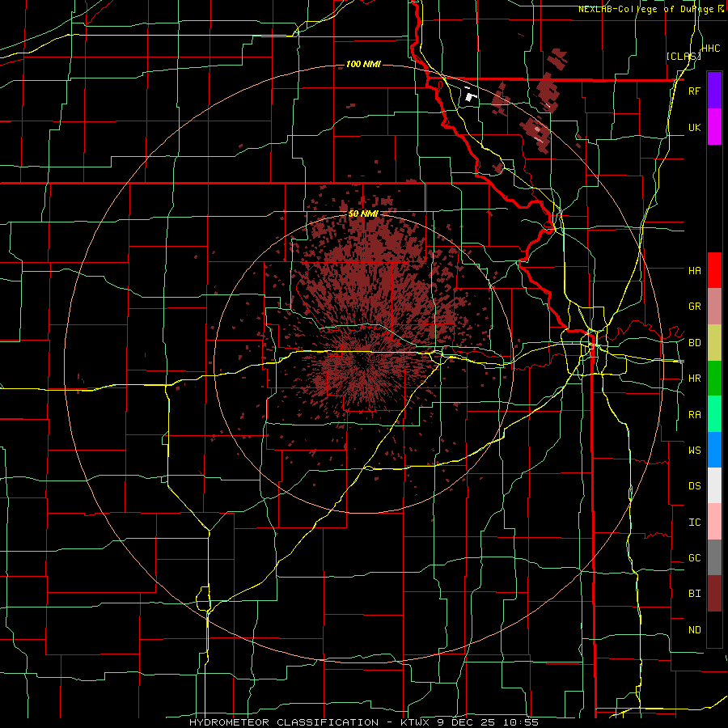Viewport: 728px width, 728px height.
Task: Click the DS legend label
Action: click(x=694, y=486)
